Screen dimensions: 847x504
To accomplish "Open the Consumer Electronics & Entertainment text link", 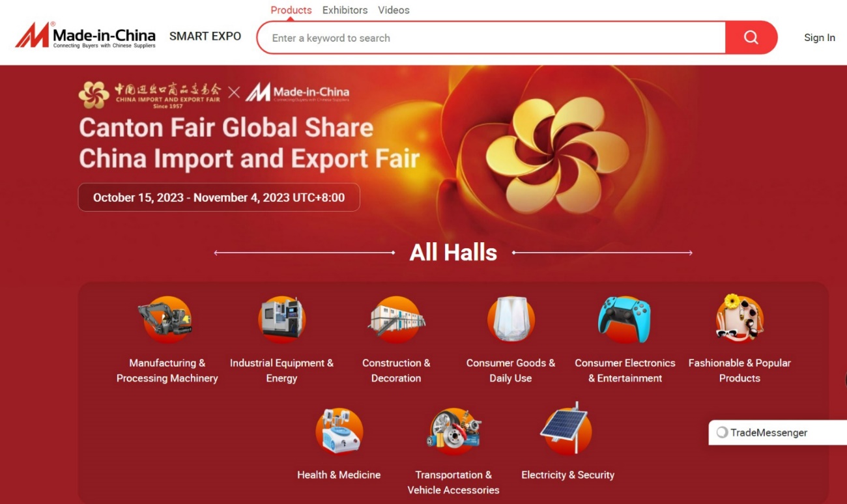I will (625, 371).
